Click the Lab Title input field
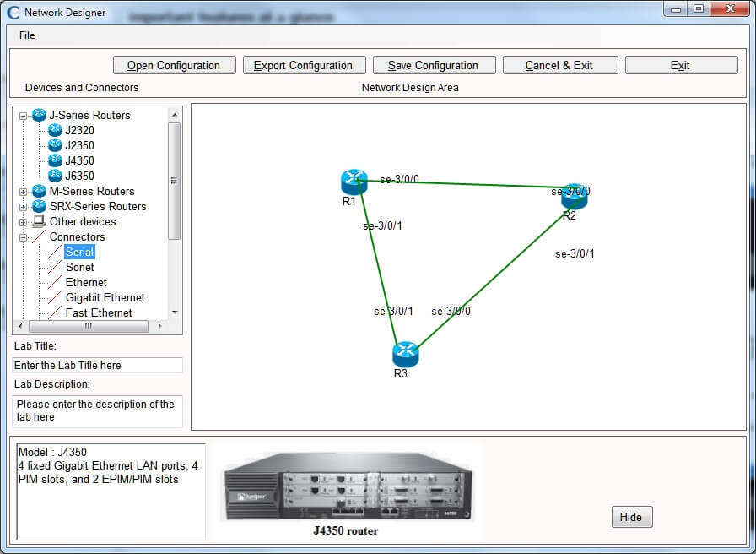756x554 pixels. click(97, 365)
